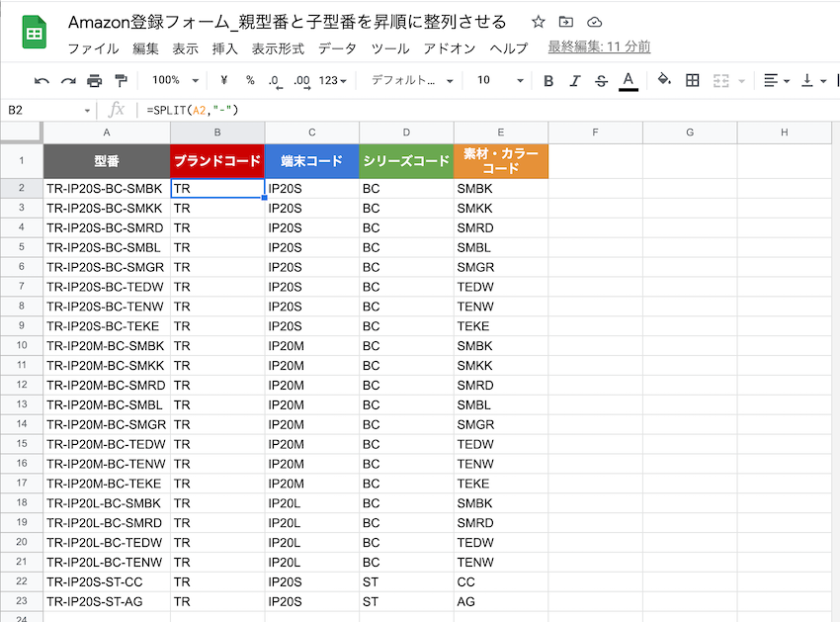Image resolution: width=840 pixels, height=622 pixels.
Task: Click the Google Sheets home logo
Action: coord(34,33)
